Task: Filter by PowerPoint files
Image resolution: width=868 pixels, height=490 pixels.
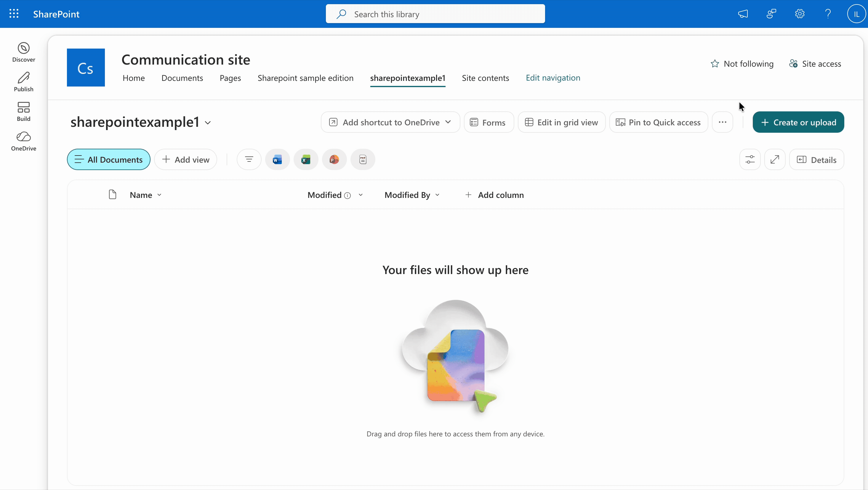Action: click(x=334, y=159)
